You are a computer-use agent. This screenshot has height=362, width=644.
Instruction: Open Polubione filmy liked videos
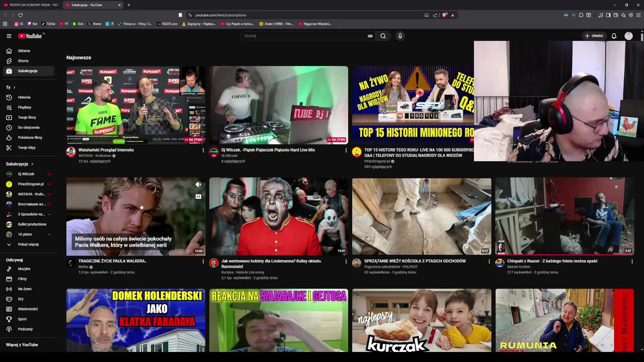30,137
